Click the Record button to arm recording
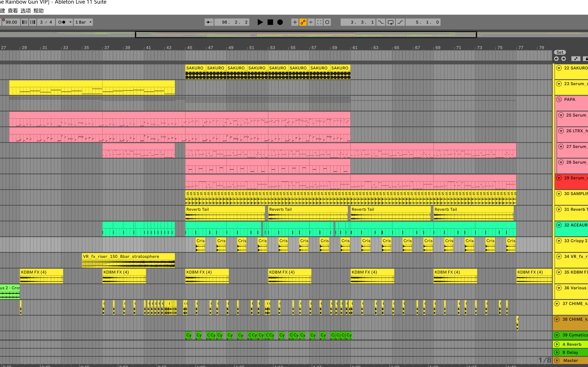588x367 pixels. (279, 22)
